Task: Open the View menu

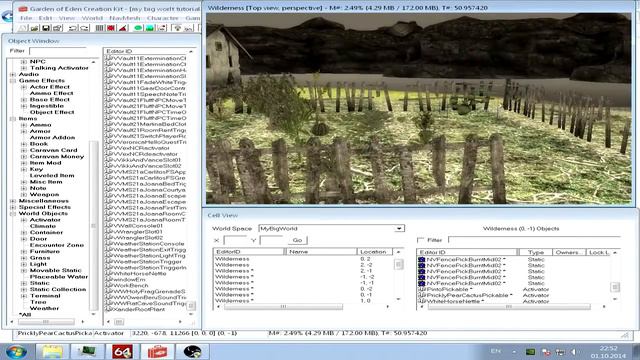Action: [67, 18]
